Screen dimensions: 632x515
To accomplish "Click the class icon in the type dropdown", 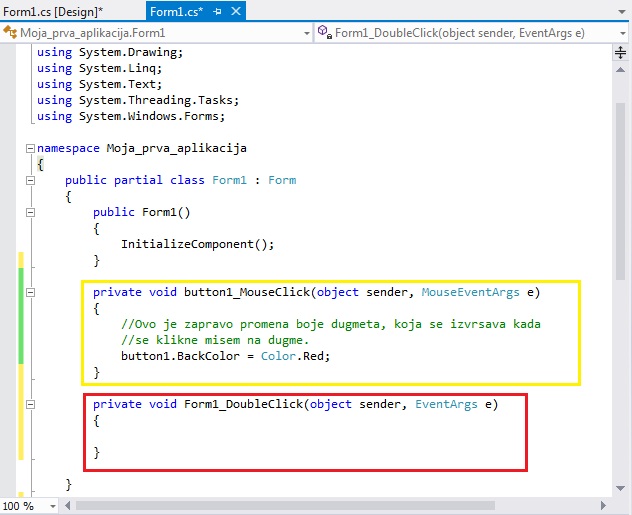I will coord(11,32).
